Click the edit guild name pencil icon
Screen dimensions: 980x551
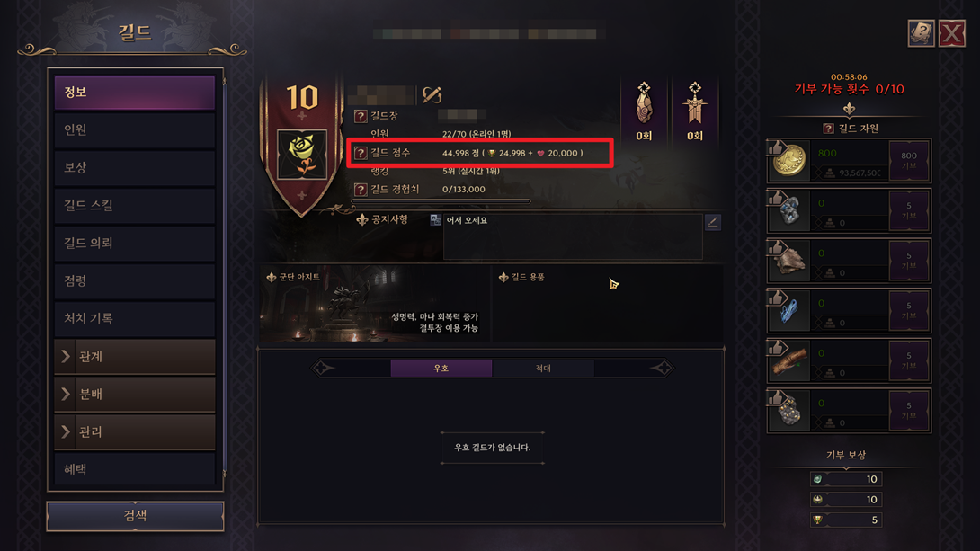pos(432,94)
